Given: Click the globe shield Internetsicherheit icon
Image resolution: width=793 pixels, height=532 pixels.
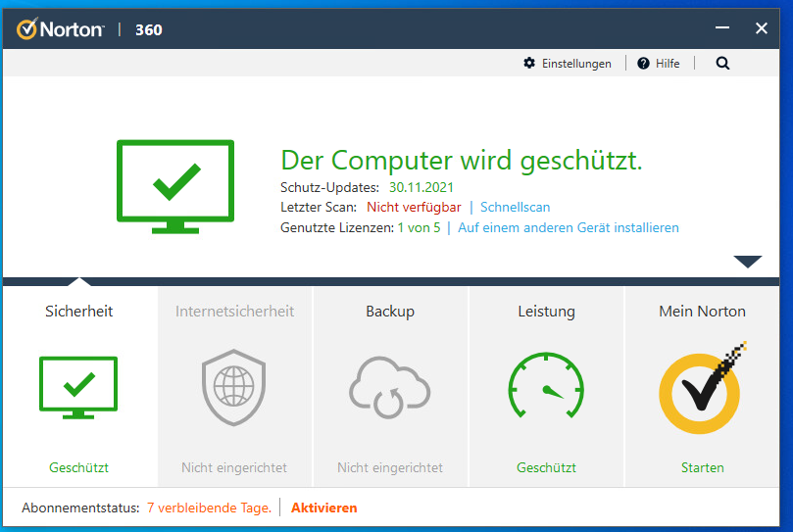Looking at the screenshot, I should [233, 387].
